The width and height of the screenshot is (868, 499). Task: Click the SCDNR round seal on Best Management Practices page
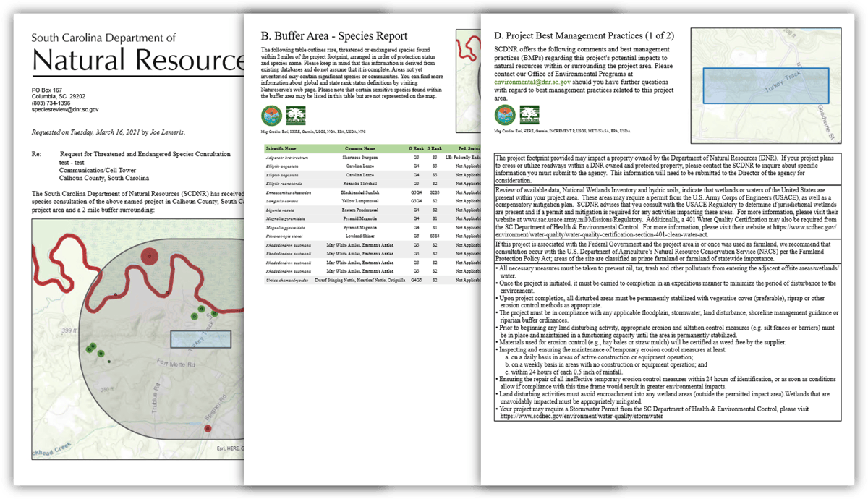point(505,114)
